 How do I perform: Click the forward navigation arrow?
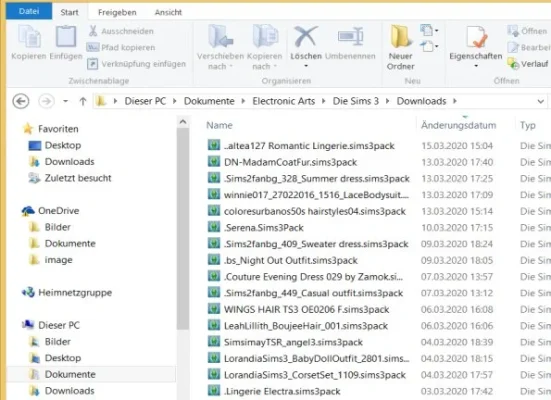click(x=46, y=101)
